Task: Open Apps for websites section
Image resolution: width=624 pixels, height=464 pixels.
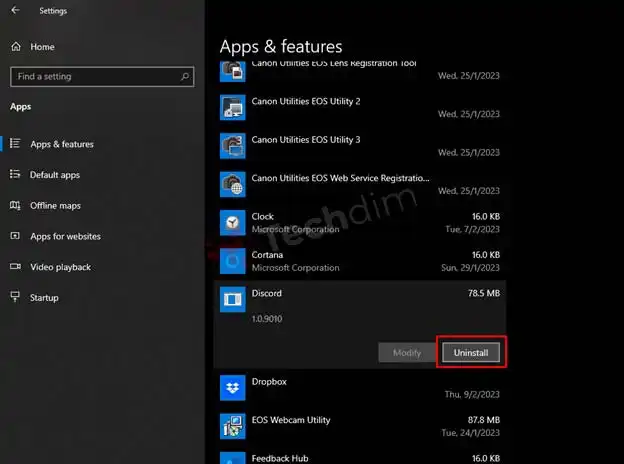Action: 102,236
